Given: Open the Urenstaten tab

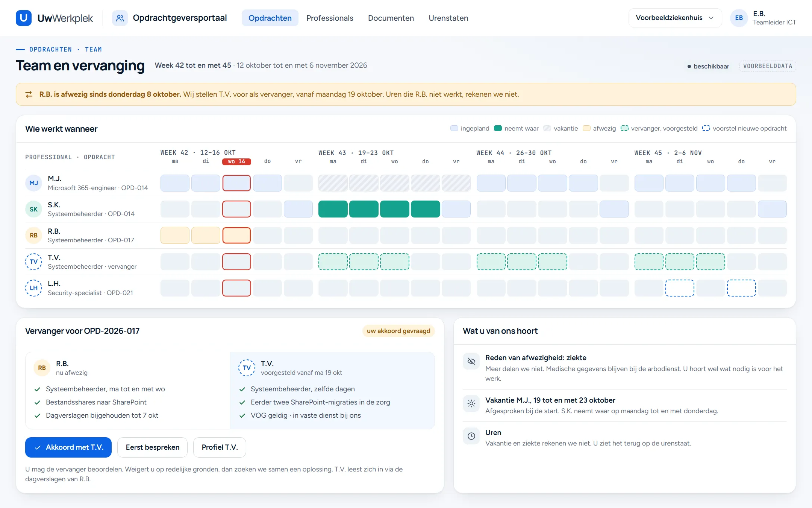Looking at the screenshot, I should coord(448,18).
